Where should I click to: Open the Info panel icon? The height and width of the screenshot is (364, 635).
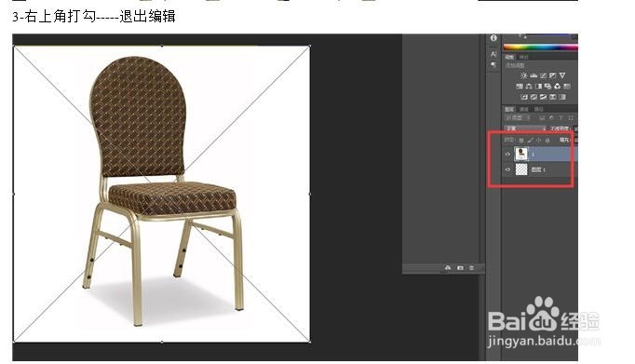coord(493,38)
